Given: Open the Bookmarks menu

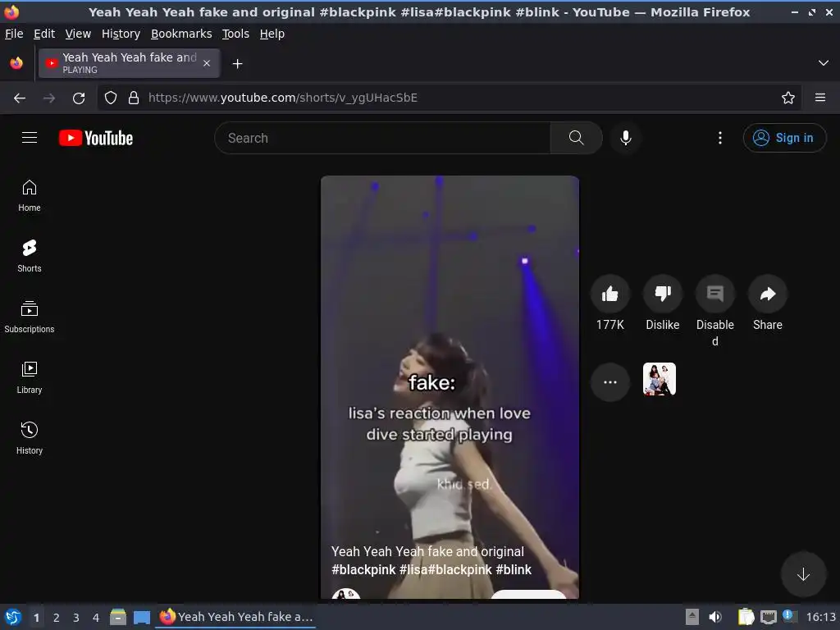Looking at the screenshot, I should click(x=181, y=34).
